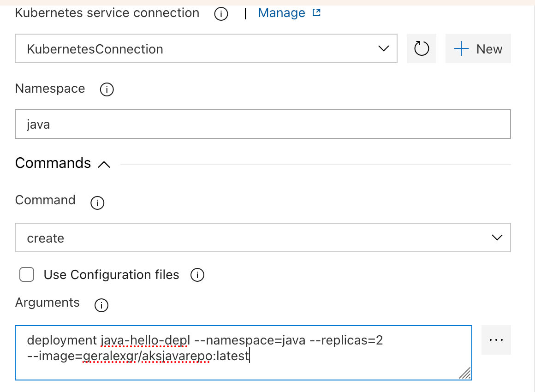Show info tooltip for Command
This screenshot has height=392, width=535.
97,202
